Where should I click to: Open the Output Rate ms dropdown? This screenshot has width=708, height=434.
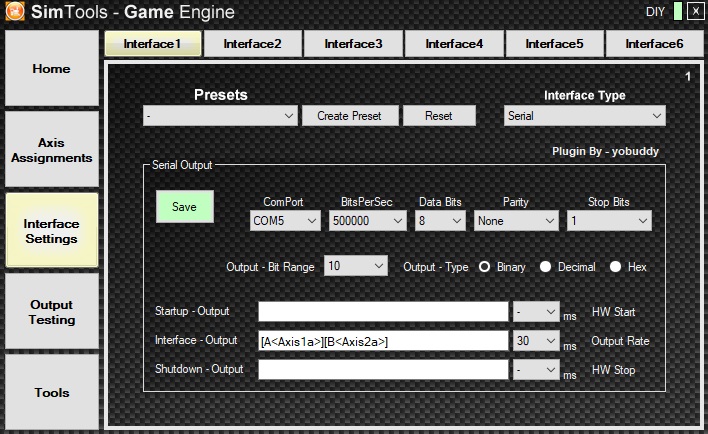click(535, 341)
